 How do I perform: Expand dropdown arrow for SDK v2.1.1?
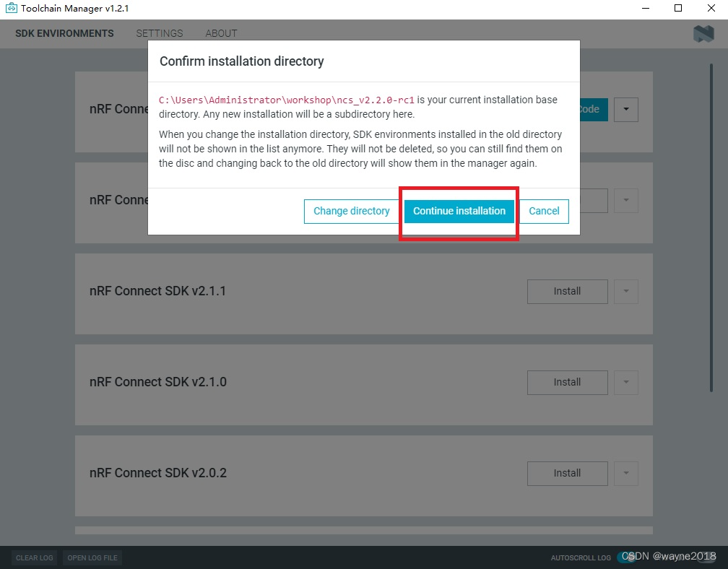[626, 292]
